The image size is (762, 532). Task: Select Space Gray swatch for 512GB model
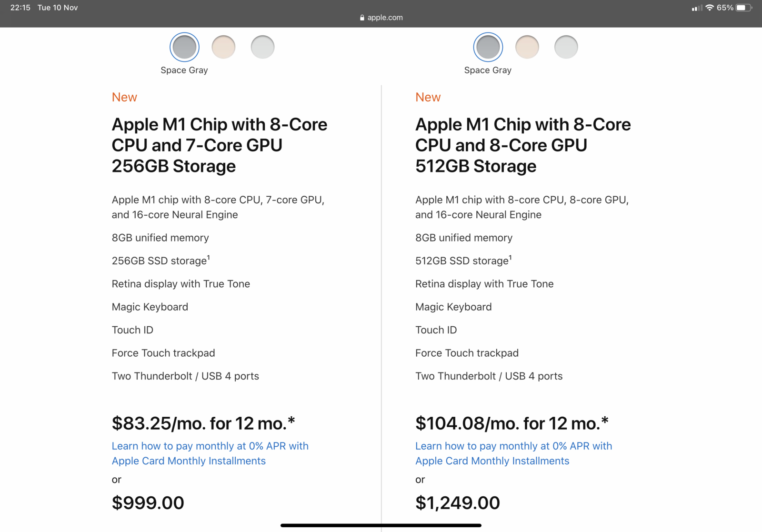pos(488,47)
